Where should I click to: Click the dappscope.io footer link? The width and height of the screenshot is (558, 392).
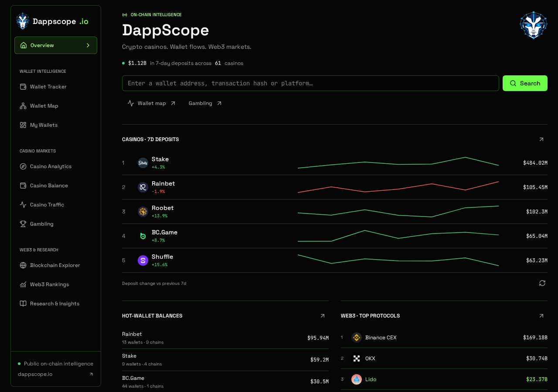[56, 374]
